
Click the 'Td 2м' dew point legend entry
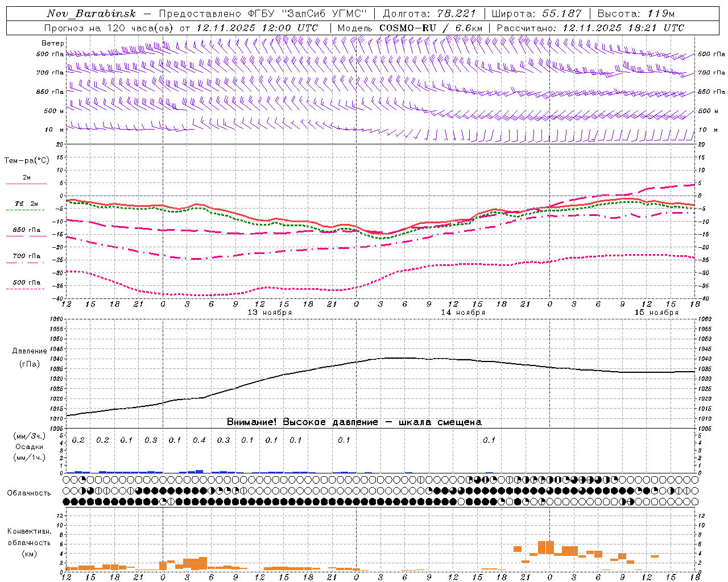[27, 203]
